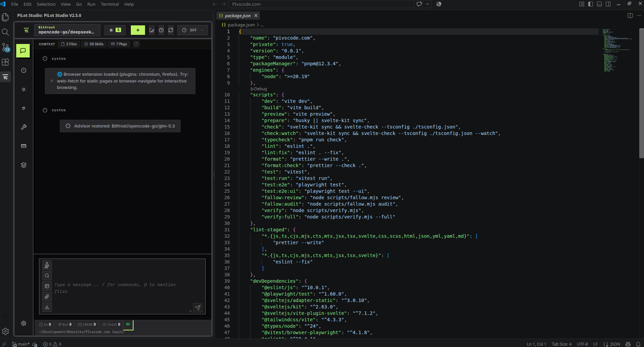Screen dimensions: 644x347
Task: Open the card-shaped panel icon
Action: pos(24,146)
